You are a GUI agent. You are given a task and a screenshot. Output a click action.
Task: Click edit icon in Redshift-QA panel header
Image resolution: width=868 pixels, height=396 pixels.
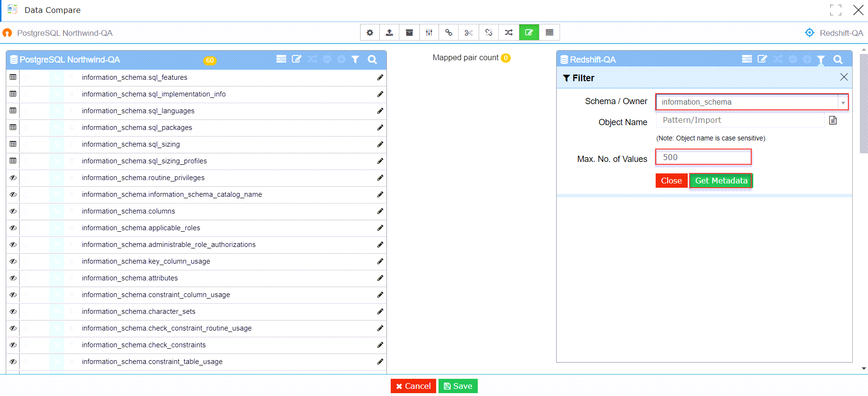(762, 59)
